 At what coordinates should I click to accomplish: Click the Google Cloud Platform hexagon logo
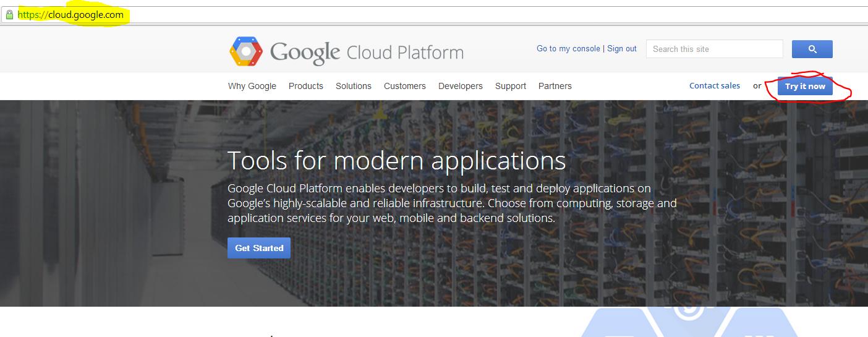[247, 51]
